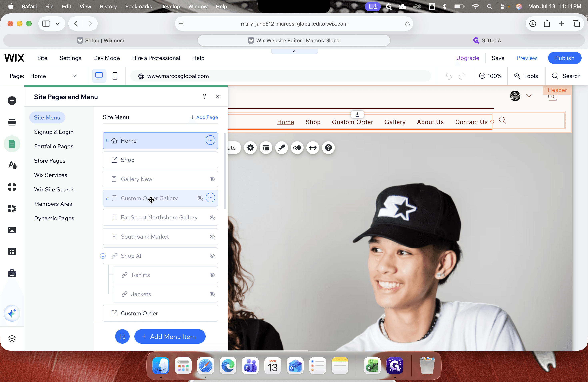Click the stretch arrows icon on floating toolbar
The image size is (588, 382).
click(313, 148)
